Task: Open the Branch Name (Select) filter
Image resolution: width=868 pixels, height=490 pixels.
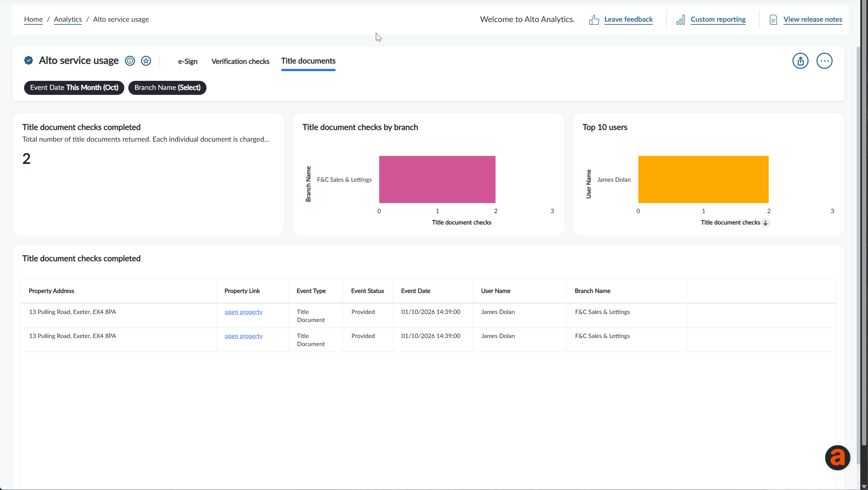Action: tap(167, 88)
